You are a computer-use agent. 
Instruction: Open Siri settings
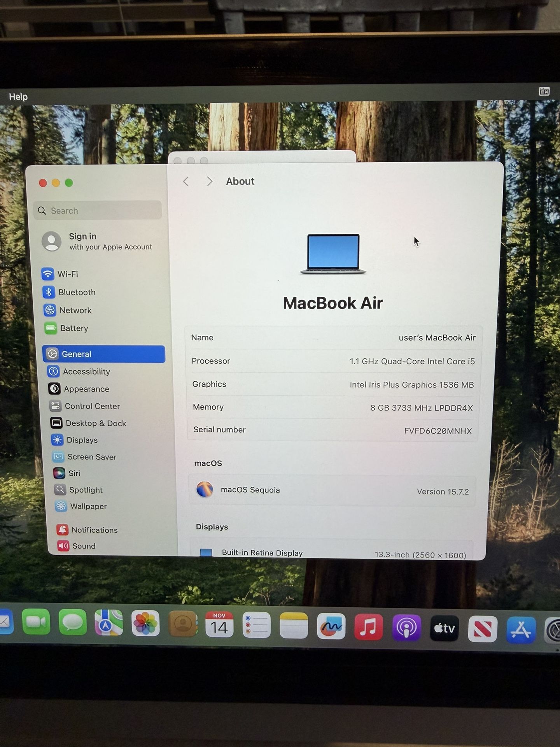(x=67, y=473)
